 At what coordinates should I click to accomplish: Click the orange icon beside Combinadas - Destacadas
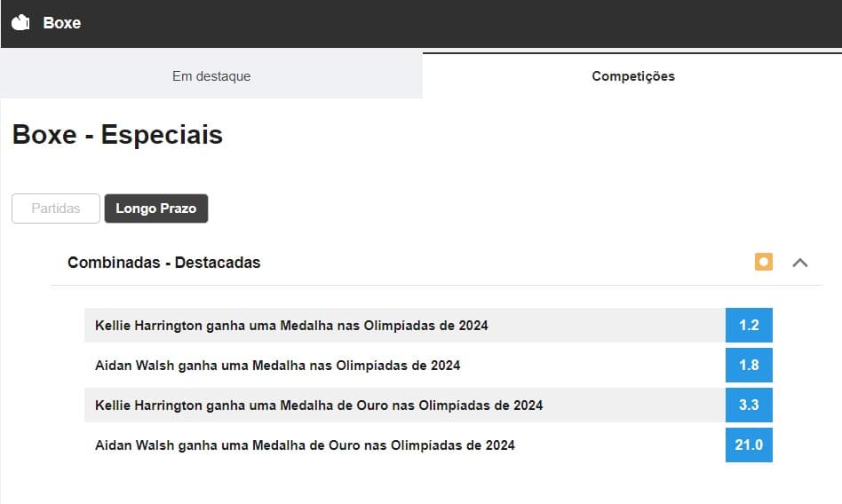click(763, 262)
